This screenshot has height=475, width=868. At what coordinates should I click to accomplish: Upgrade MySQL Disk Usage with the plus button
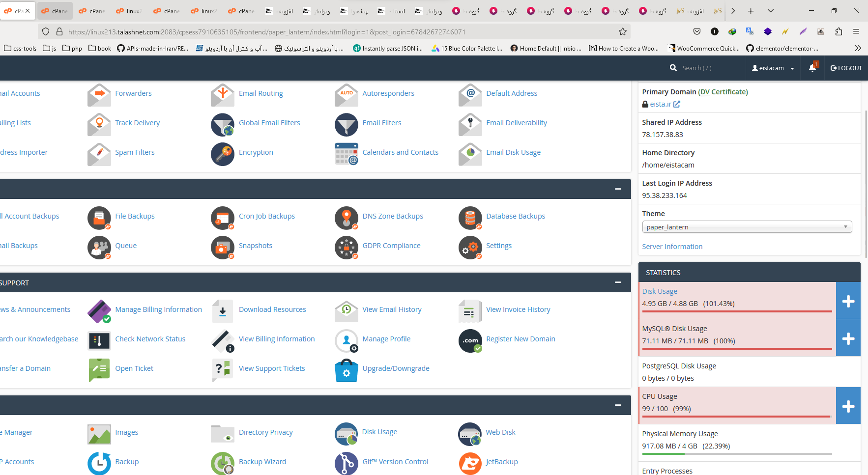(x=848, y=338)
